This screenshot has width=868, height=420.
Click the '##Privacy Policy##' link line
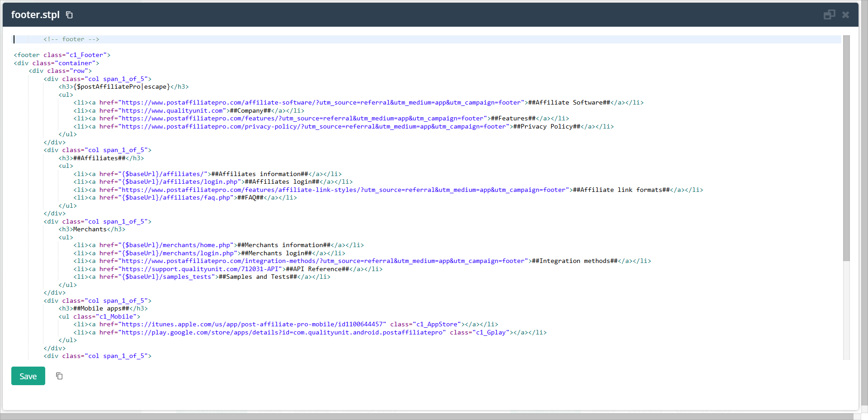(x=344, y=127)
